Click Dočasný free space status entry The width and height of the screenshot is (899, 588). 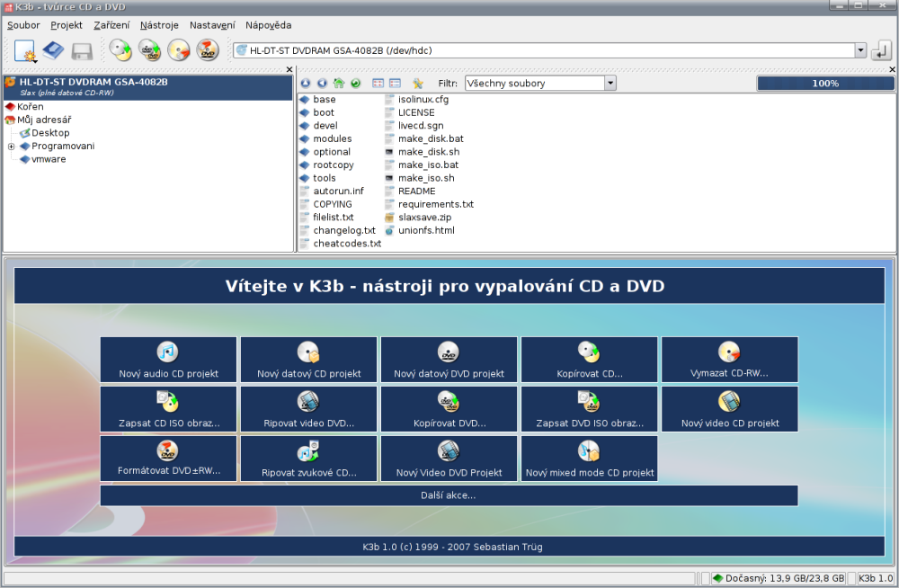point(779,578)
